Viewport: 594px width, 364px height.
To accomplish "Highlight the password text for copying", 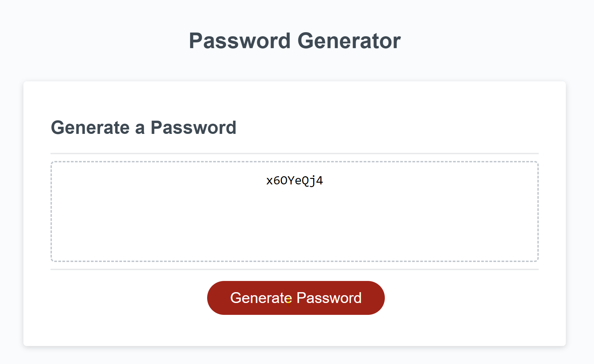I will (295, 181).
